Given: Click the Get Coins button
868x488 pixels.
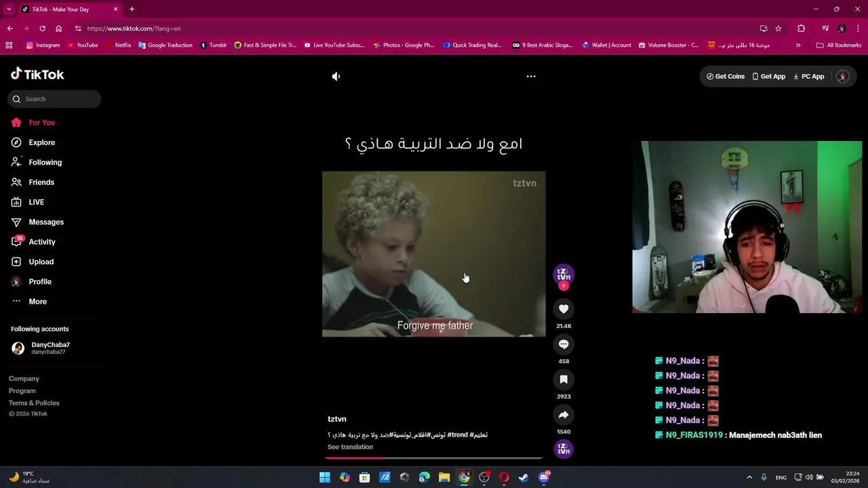Looking at the screenshot, I should coord(726,77).
